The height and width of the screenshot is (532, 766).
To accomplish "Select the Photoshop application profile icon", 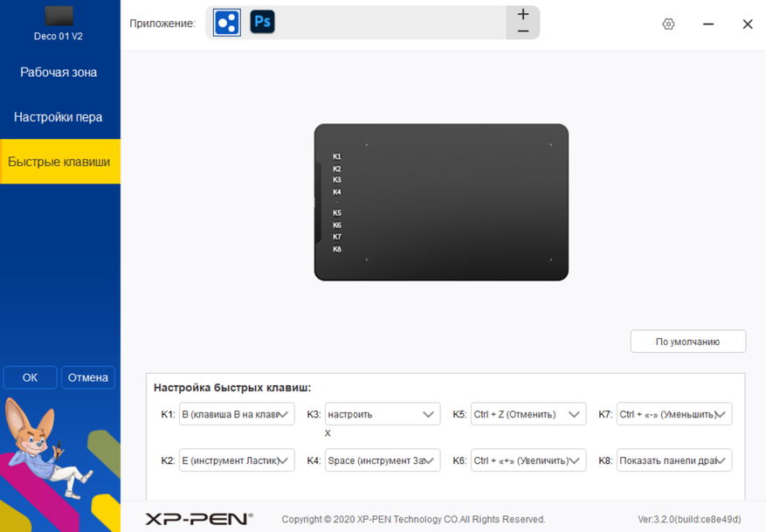I will point(262,22).
